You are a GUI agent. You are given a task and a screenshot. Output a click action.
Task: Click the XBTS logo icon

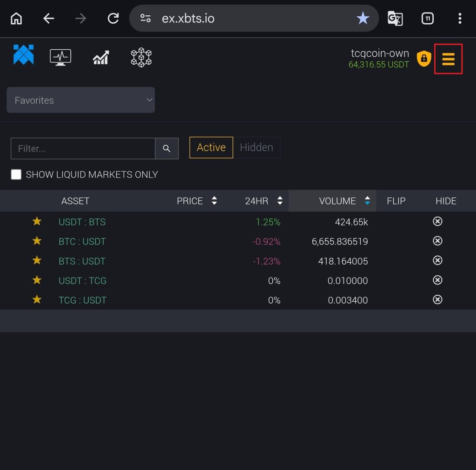click(23, 55)
